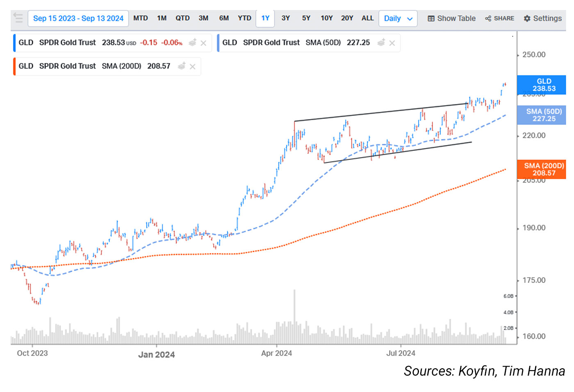Click the Settings gear icon
The height and width of the screenshot is (392, 574).
point(527,18)
